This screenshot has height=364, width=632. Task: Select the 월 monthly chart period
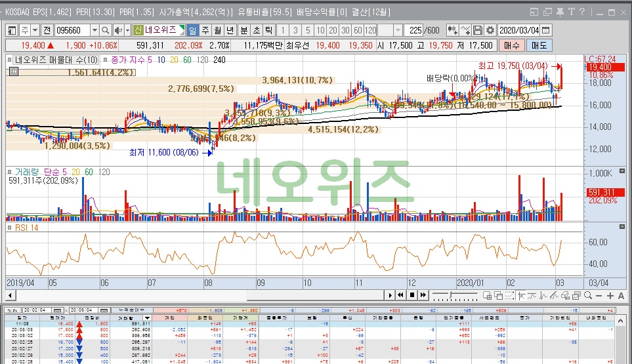tap(218, 30)
